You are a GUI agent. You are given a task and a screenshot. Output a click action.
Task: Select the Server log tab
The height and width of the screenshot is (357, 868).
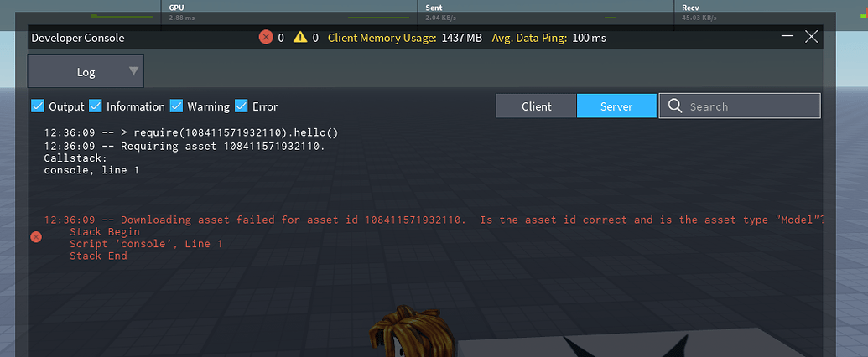tap(616, 106)
